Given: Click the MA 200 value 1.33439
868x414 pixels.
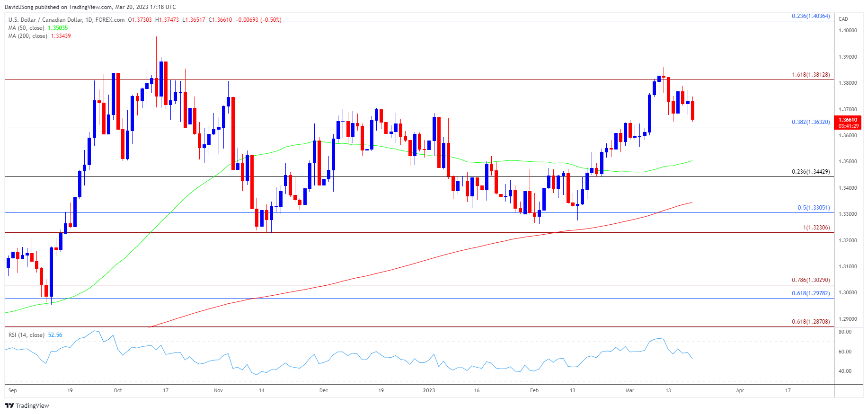Looking at the screenshot, I should (61, 36).
